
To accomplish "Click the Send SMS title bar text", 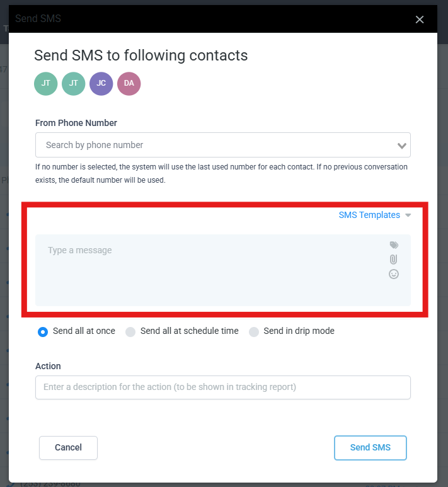I will (x=38, y=19).
